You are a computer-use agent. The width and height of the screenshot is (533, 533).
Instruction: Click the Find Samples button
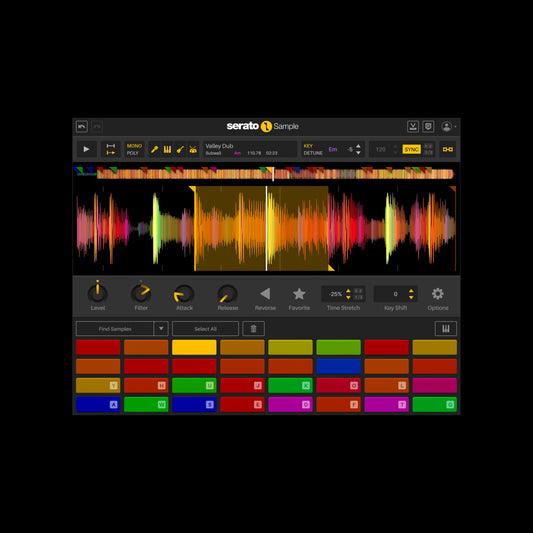click(x=115, y=329)
